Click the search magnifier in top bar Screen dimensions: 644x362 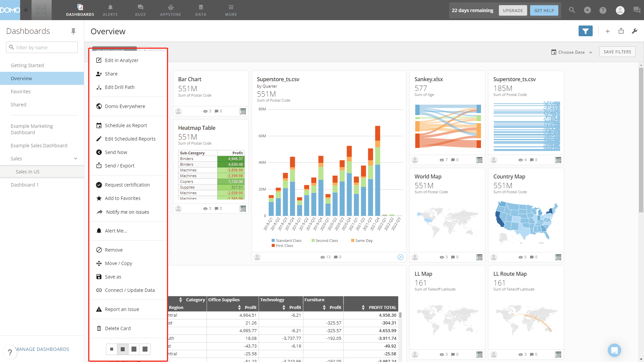pos(572,10)
